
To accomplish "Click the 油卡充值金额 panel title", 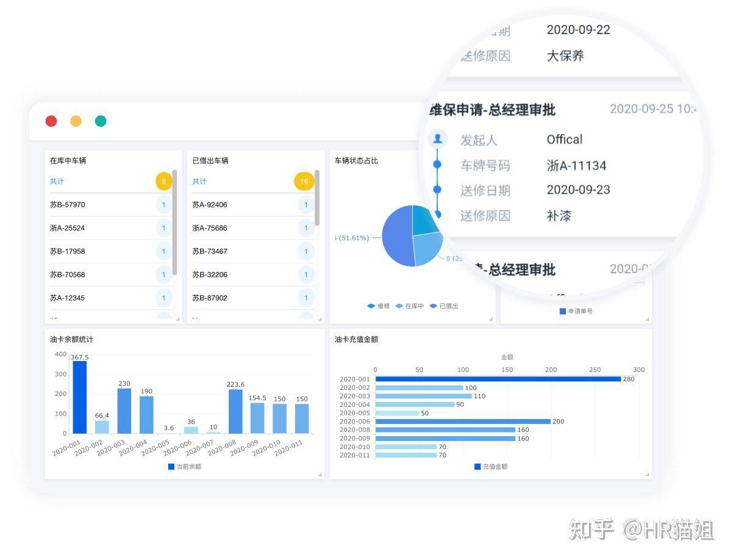I will 357,339.
